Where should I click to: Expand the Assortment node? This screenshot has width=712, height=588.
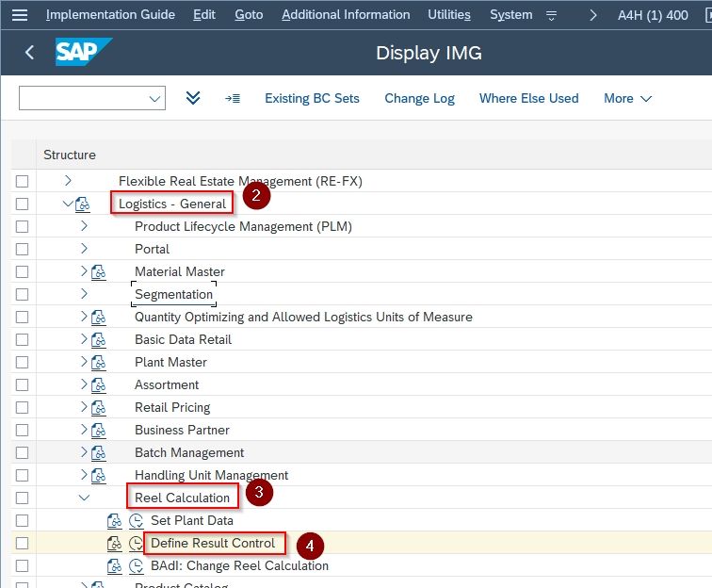coord(84,384)
